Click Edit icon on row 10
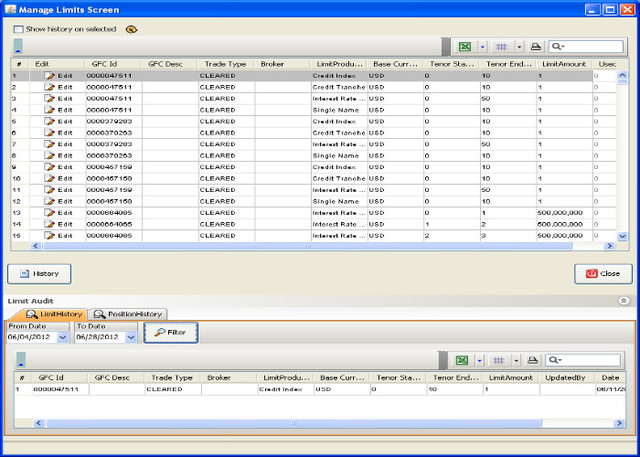 point(49,178)
